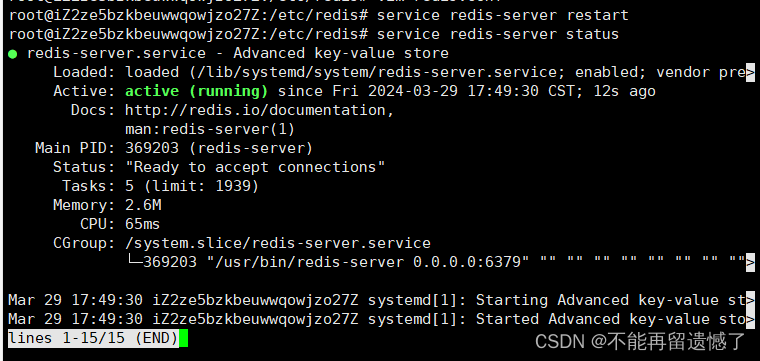Click the /system.slice/redis-server.service CGroup path
This screenshot has width=760, height=361.
click(x=278, y=243)
